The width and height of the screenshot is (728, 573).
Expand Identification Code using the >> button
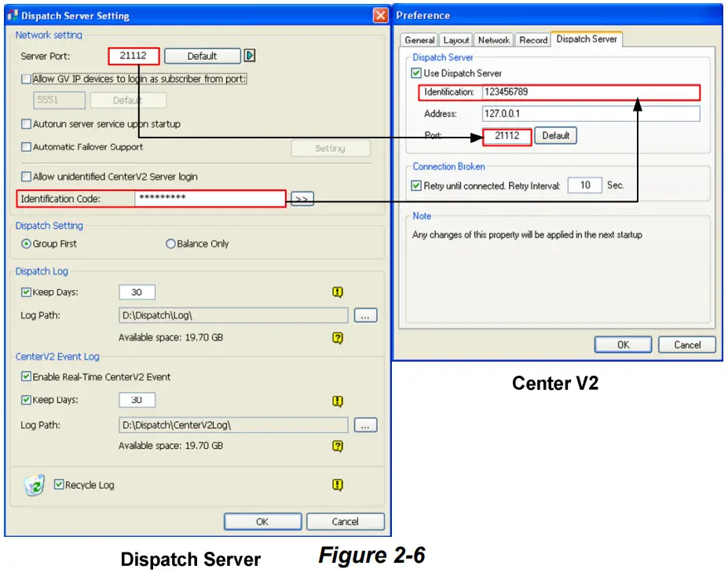pyautogui.click(x=303, y=199)
